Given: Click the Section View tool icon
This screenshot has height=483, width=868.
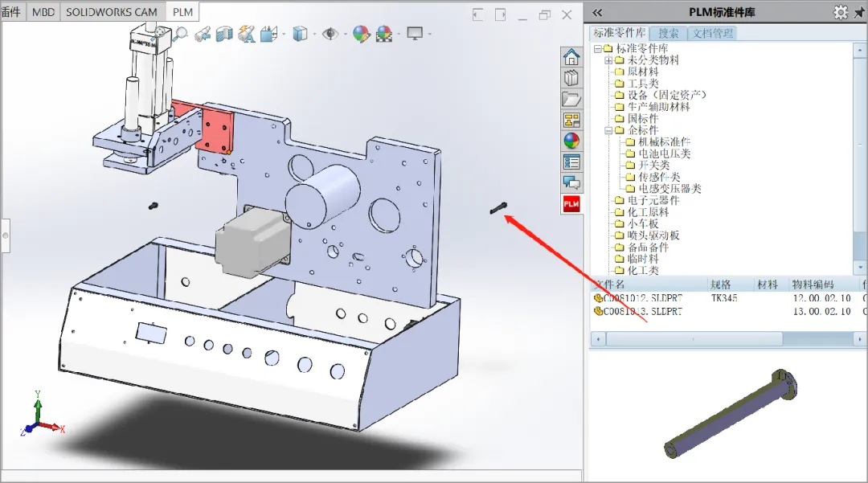Looking at the screenshot, I should click(224, 34).
